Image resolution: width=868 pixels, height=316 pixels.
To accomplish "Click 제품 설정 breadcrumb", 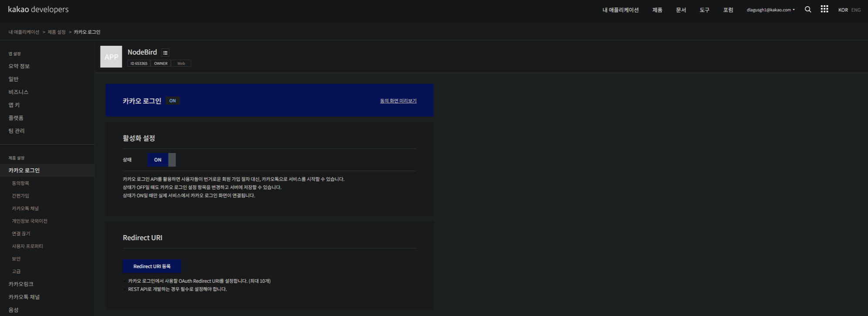I will pos(57,32).
